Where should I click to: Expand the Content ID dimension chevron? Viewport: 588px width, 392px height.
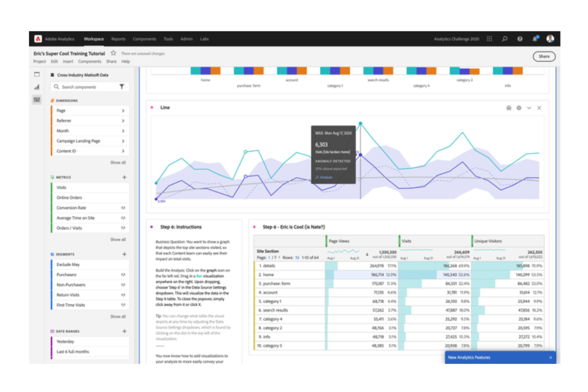(x=123, y=151)
